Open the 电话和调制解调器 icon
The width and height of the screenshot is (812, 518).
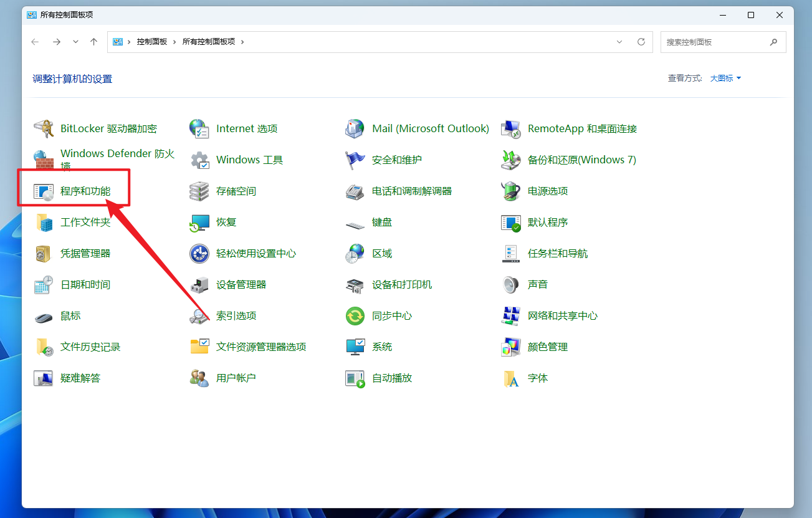(x=355, y=191)
